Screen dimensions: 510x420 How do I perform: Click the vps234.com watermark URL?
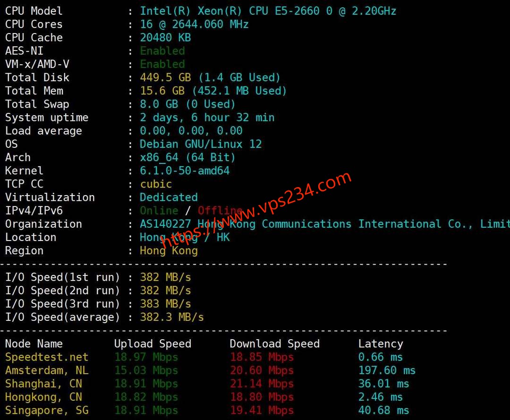pyautogui.click(x=256, y=210)
